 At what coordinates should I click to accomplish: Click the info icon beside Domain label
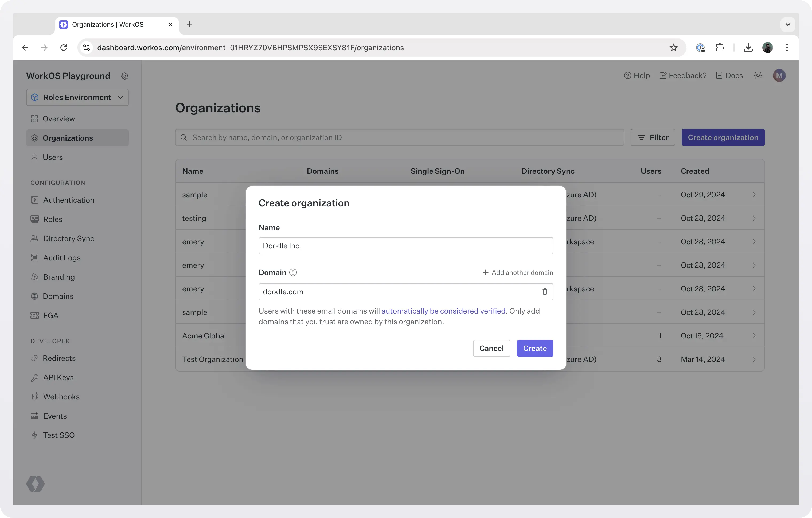tap(293, 272)
